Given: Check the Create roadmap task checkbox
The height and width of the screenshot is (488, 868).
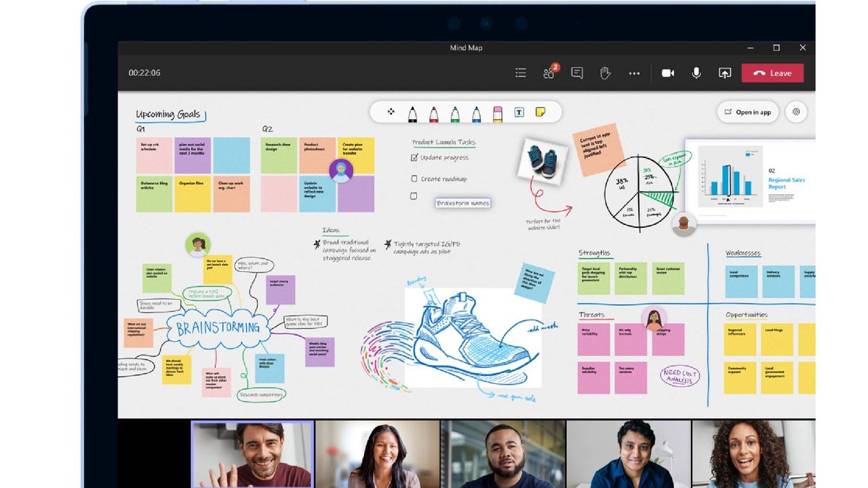Looking at the screenshot, I should point(414,179).
